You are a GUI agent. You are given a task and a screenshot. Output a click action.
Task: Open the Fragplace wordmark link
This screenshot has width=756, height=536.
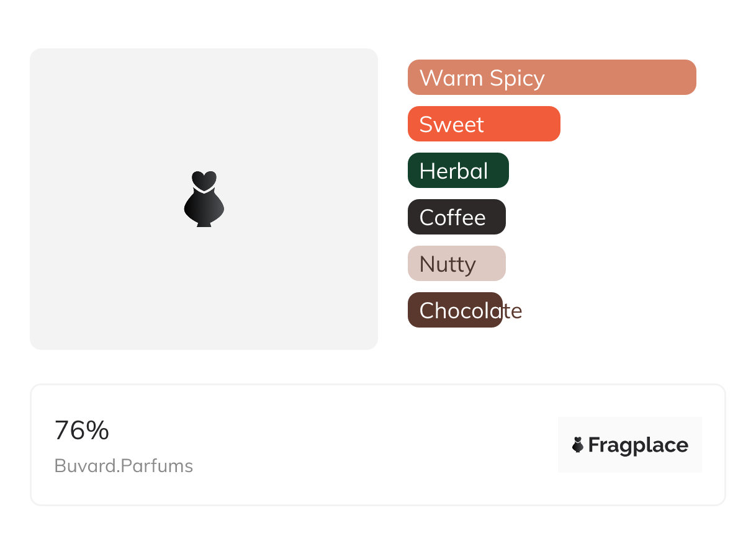pos(638,445)
